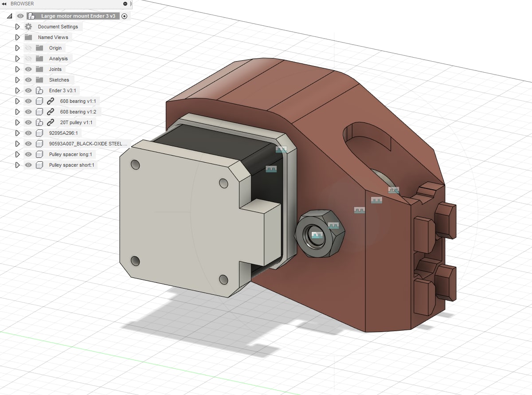Select Large motor mount Ender 3 v3 label
The height and width of the screenshot is (395, 532).
[x=78, y=16]
